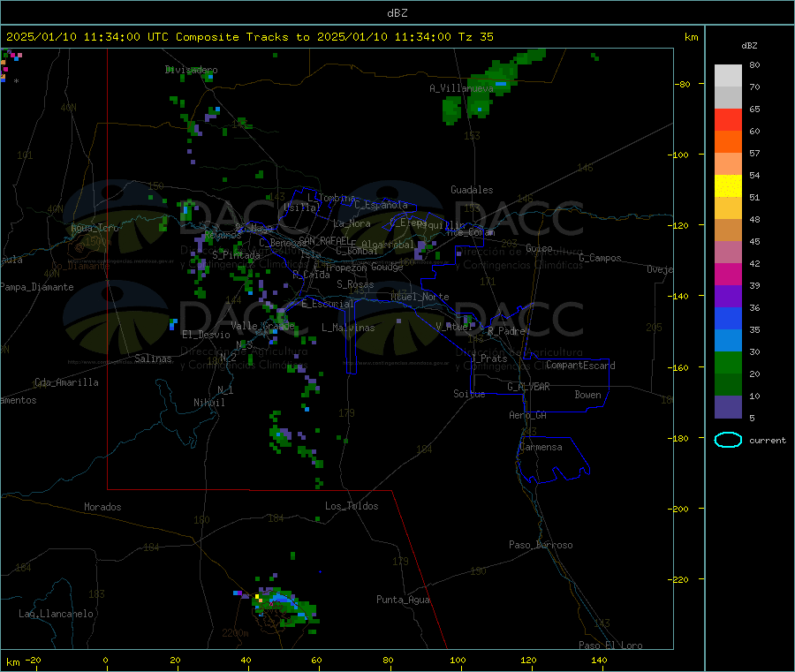Click the Guadales map label
Image resolution: width=795 pixels, height=672 pixels.
coord(472,190)
